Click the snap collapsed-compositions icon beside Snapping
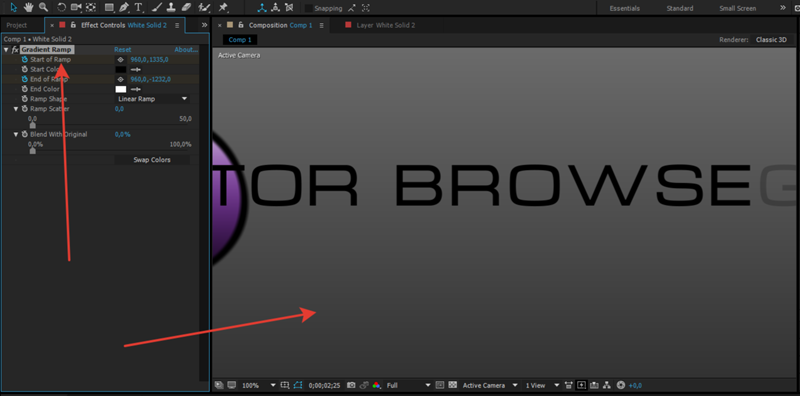 tap(365, 8)
